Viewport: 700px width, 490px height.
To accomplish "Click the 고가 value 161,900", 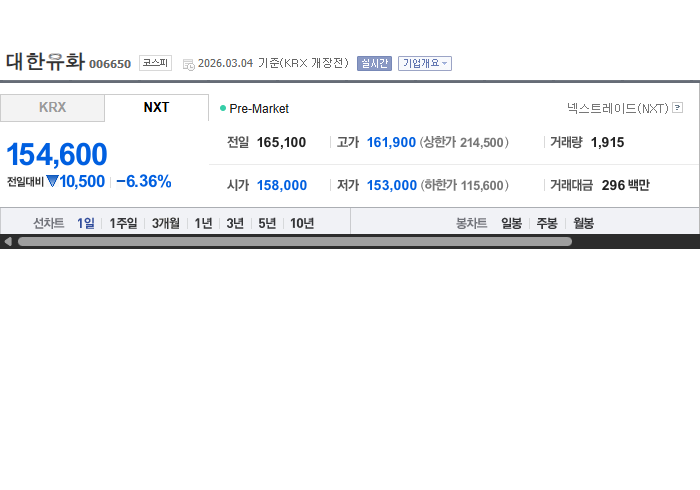I will [x=391, y=142].
